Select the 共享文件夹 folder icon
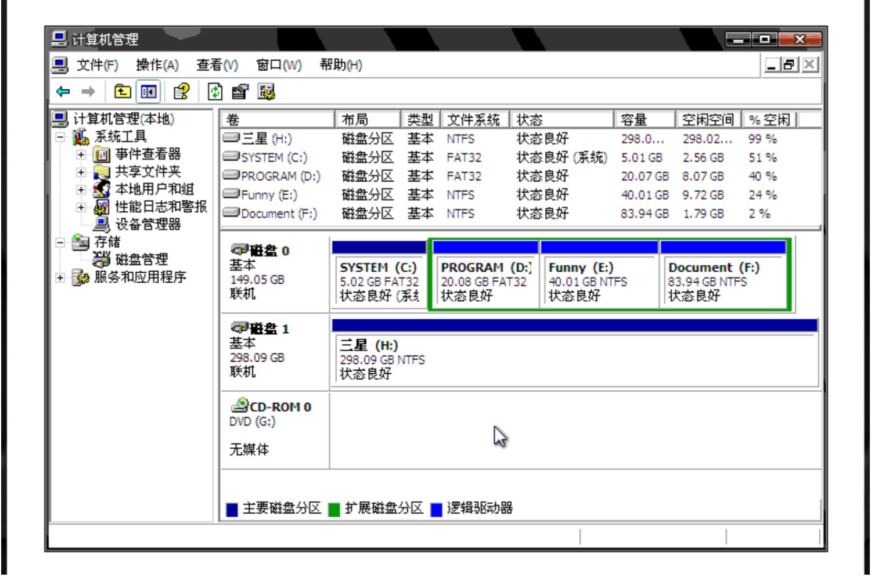Image resolution: width=871 pixels, height=588 pixels. 102,172
